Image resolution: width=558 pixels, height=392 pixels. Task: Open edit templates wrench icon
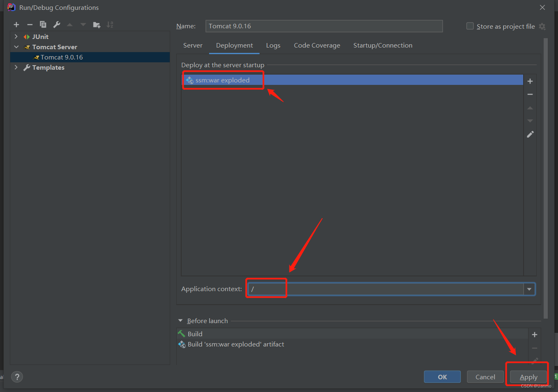(x=57, y=25)
